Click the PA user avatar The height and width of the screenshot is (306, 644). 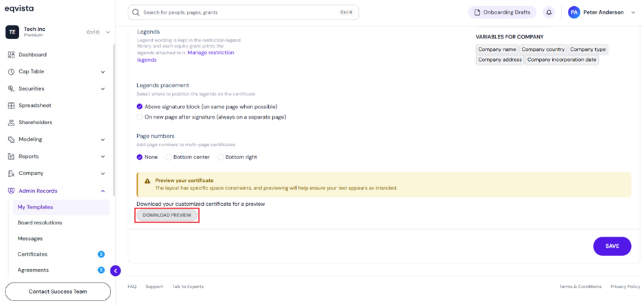574,12
